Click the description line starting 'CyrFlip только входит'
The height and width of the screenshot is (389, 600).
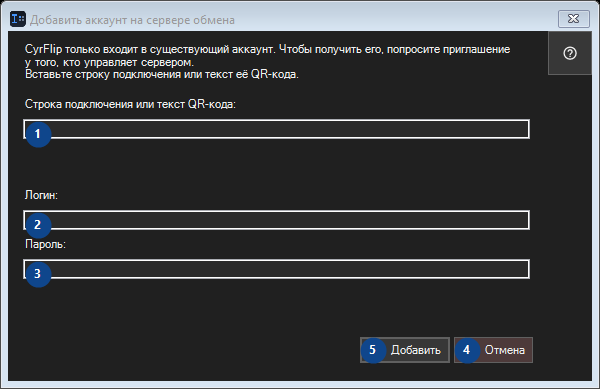pos(267,49)
